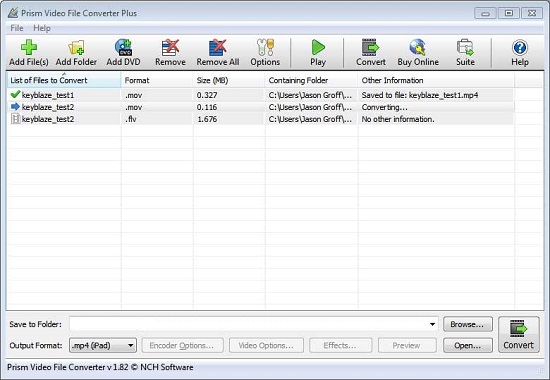Minimize the Prism window
The height and width of the screenshot is (380, 550).
tap(485, 13)
